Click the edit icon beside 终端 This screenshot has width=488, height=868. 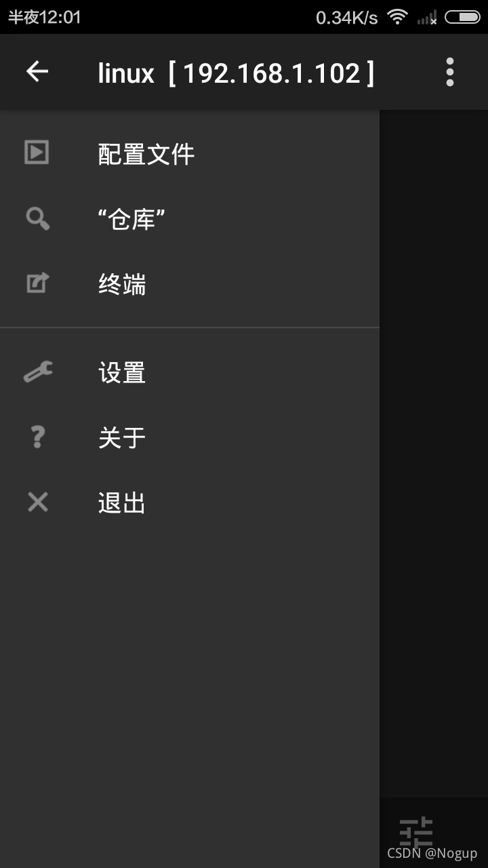[x=38, y=283]
